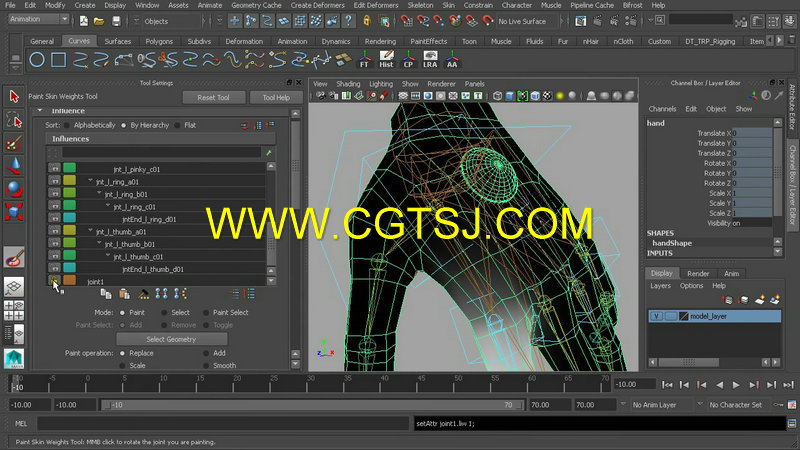Click the use all lights viewport icon

[560, 95]
